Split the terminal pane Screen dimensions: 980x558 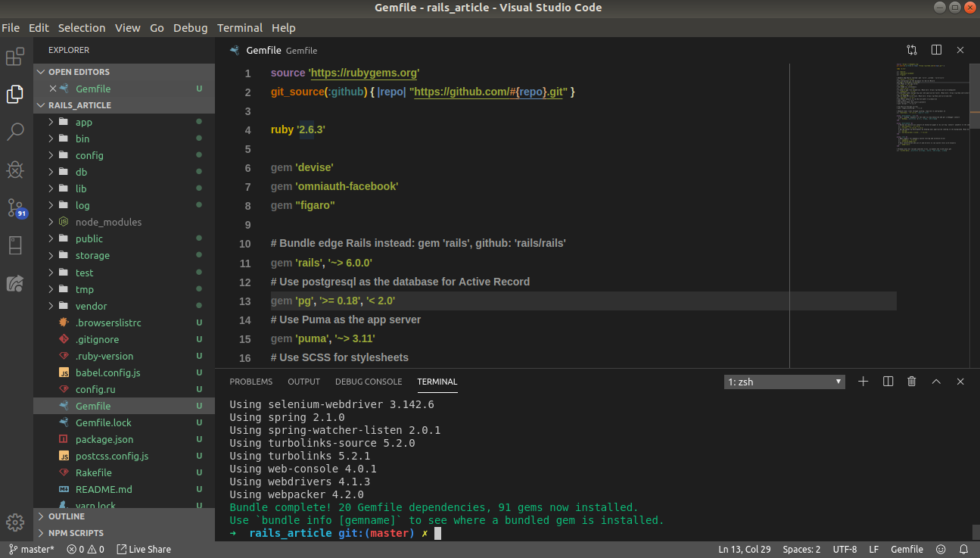(888, 382)
